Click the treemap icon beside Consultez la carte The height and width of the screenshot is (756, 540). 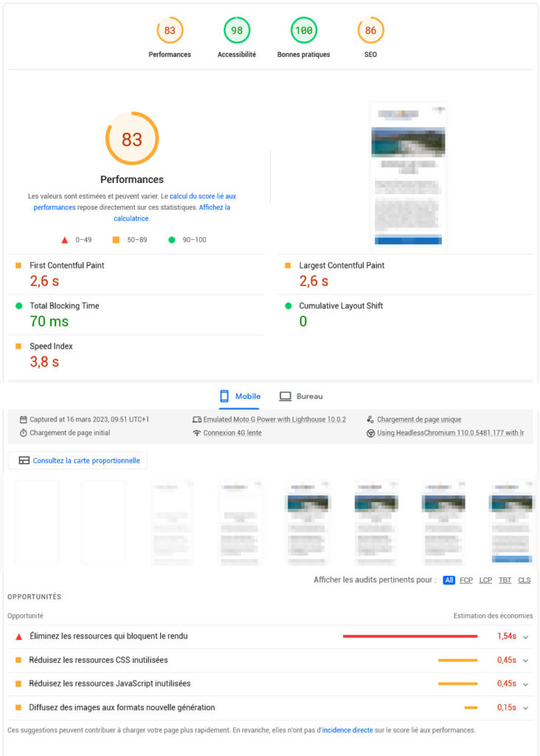point(24,461)
